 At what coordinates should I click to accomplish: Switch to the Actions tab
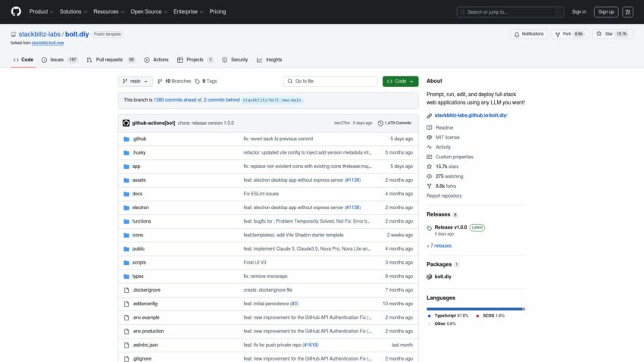157,60
